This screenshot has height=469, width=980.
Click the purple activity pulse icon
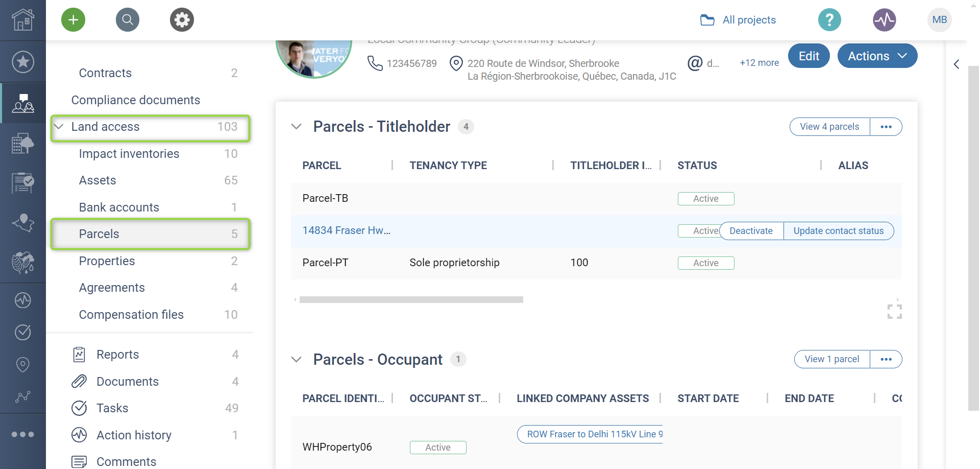[x=884, y=20]
